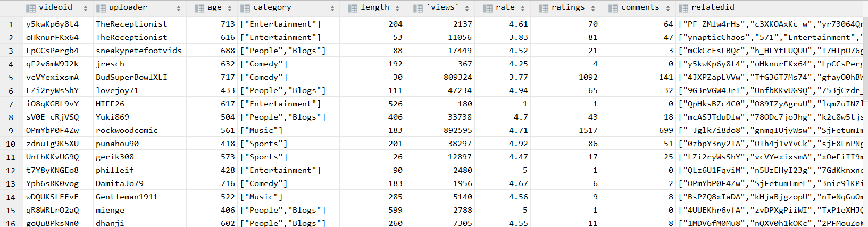The image size is (868, 227).
Task: Select the category column header label
Action: point(272,7)
